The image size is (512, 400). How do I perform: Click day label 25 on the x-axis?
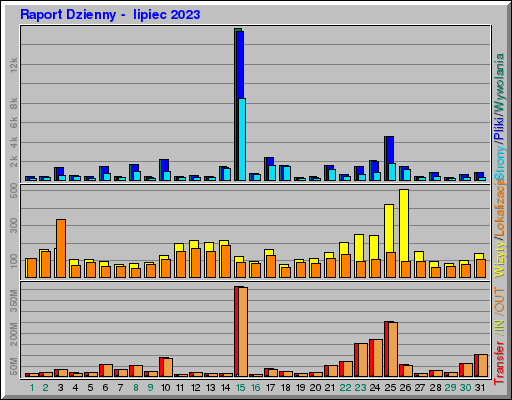(390, 388)
